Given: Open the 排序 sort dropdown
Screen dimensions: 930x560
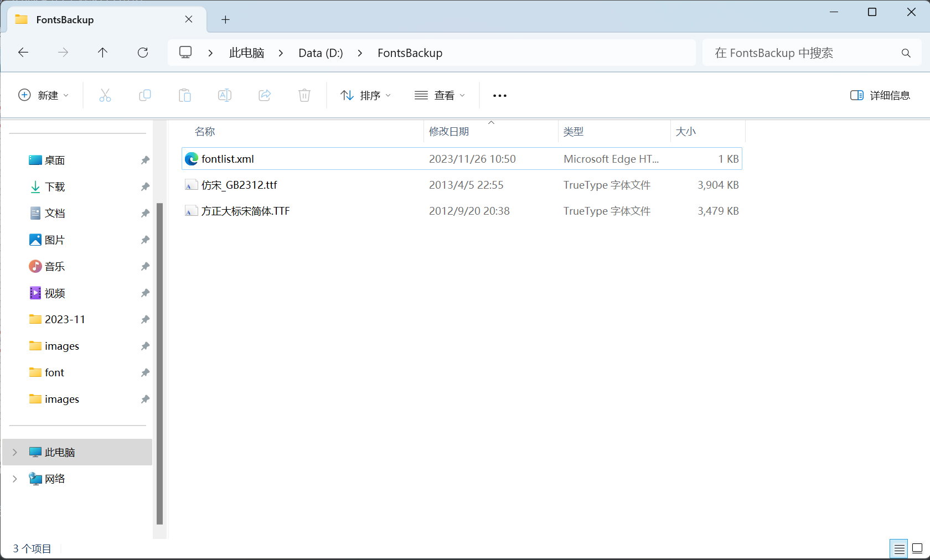Looking at the screenshot, I should click(365, 95).
